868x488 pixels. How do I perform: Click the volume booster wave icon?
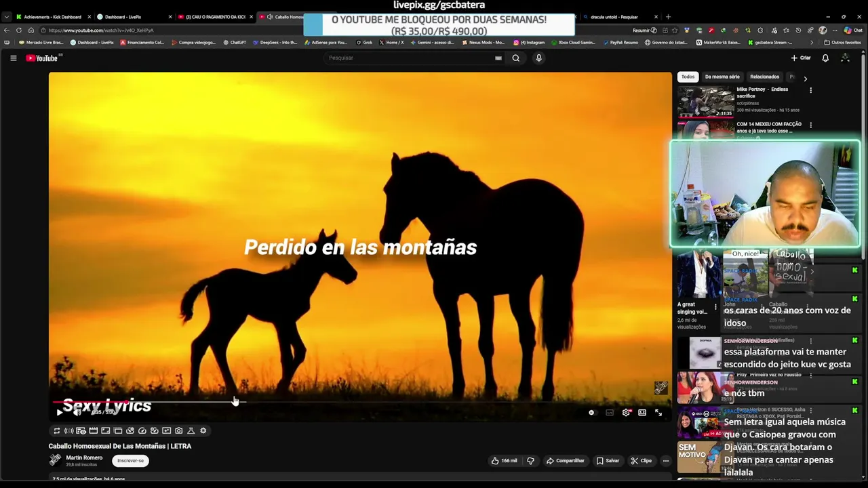point(68,430)
